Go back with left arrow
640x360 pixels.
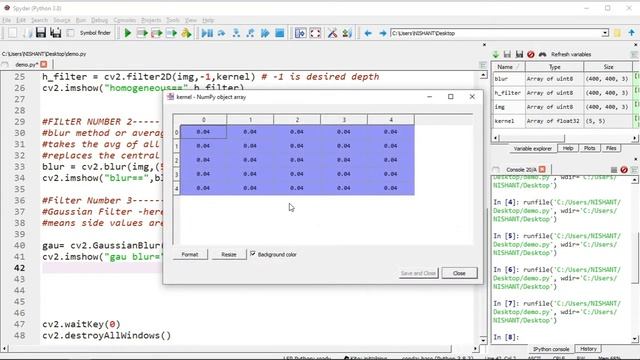(368, 33)
